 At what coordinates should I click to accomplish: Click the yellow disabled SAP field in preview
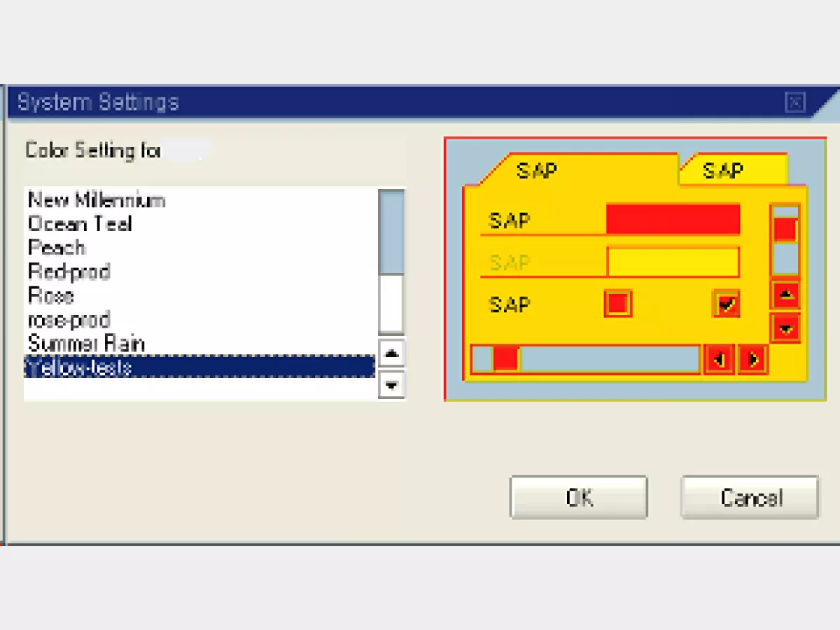673,262
